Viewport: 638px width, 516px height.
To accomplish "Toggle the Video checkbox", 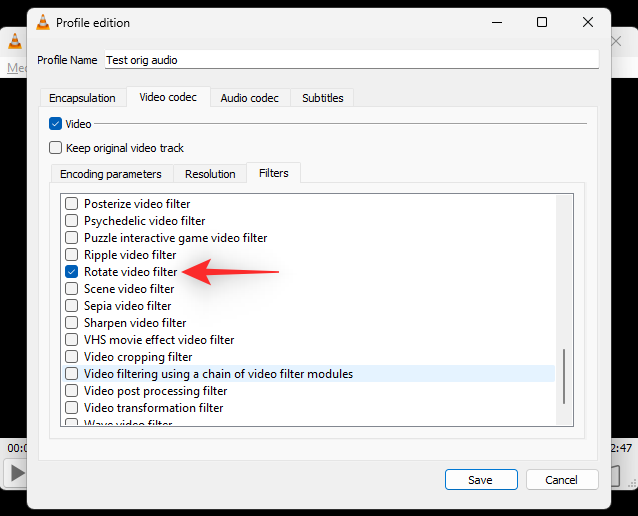I will point(55,124).
